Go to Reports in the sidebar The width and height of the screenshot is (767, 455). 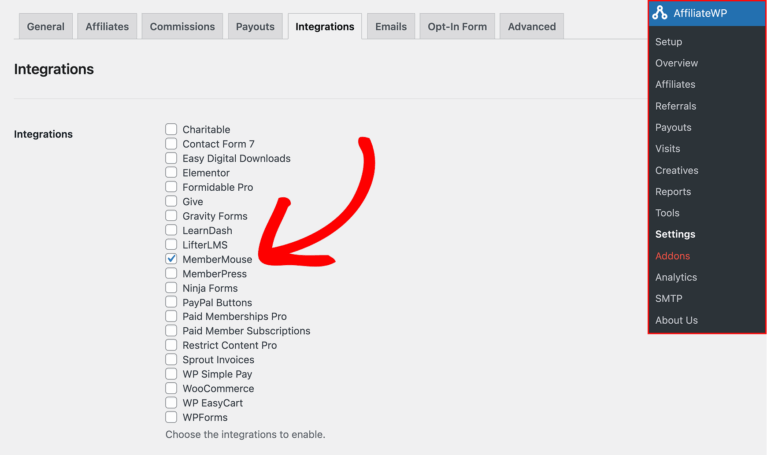point(673,192)
